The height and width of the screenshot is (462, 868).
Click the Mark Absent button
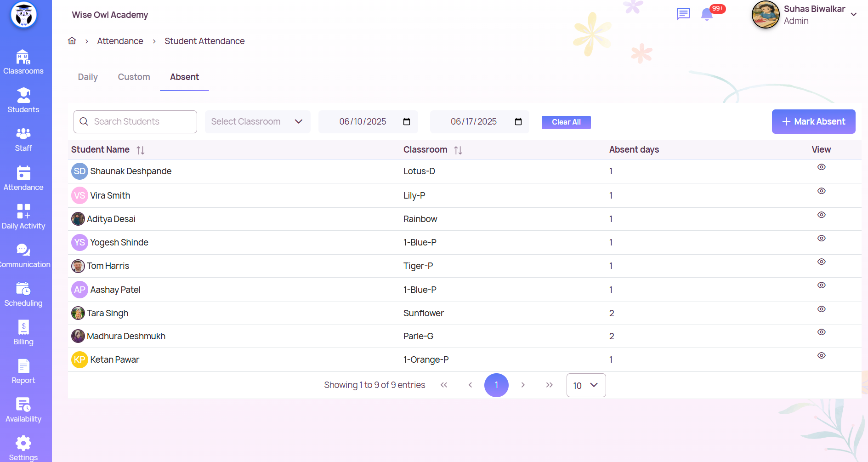[813, 122]
